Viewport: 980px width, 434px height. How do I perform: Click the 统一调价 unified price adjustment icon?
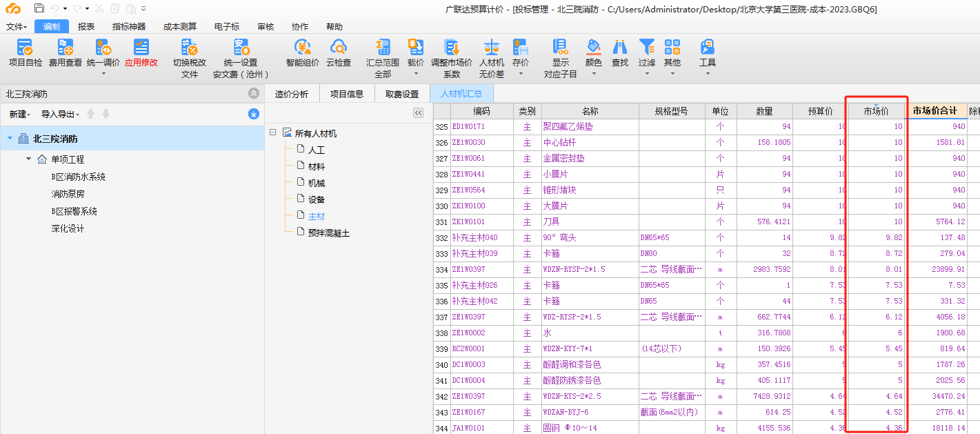pyautogui.click(x=103, y=47)
